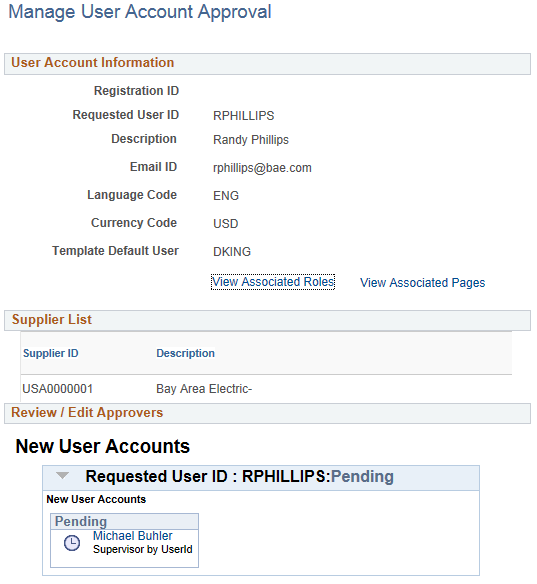537x584 pixels.
Task: Click the Email ID field label
Action: pos(153,167)
